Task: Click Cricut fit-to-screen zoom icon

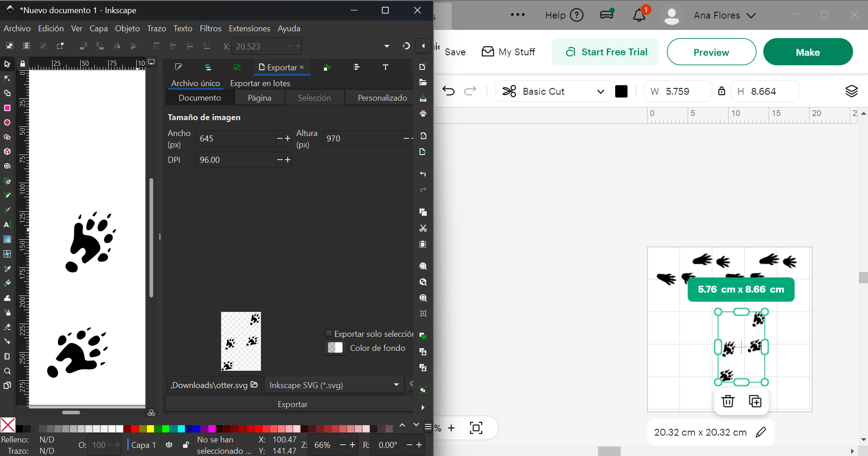Action: [x=476, y=427]
